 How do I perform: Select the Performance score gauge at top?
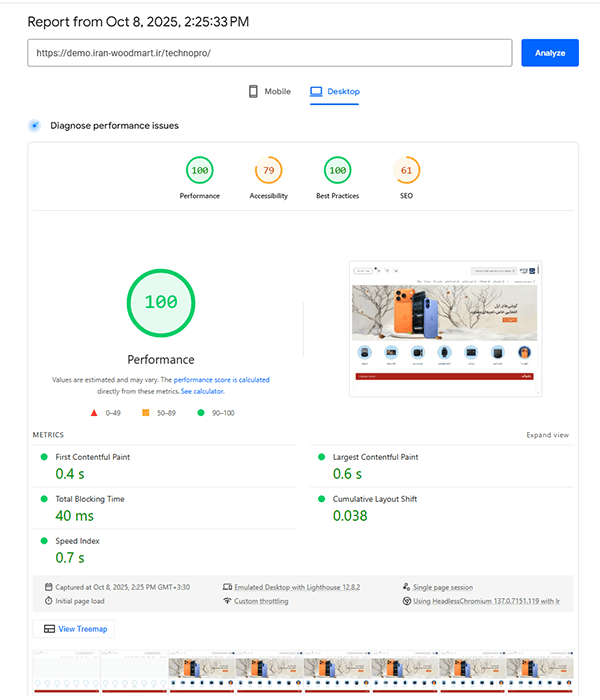pos(200,171)
